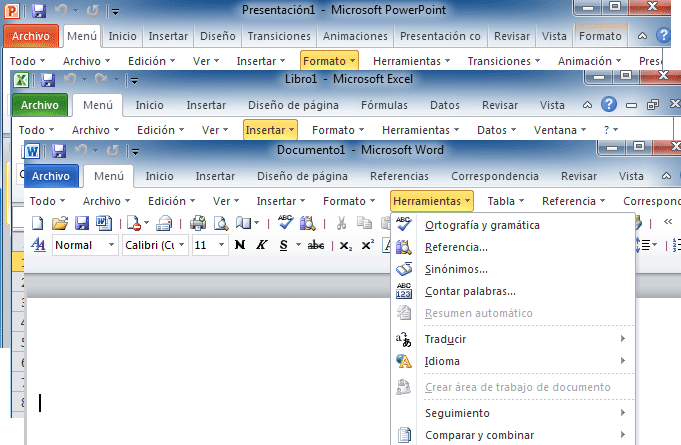Open quick access customize arrow in Word
The height and width of the screenshot is (445, 681).
(136, 152)
